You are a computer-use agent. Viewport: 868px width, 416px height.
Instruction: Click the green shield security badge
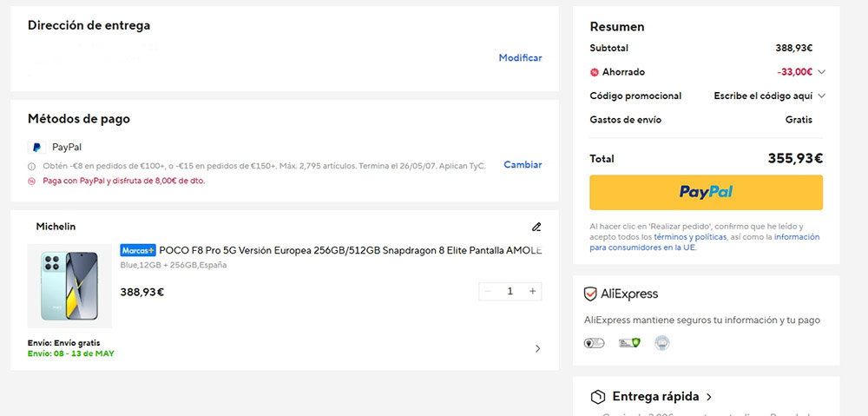point(629,343)
